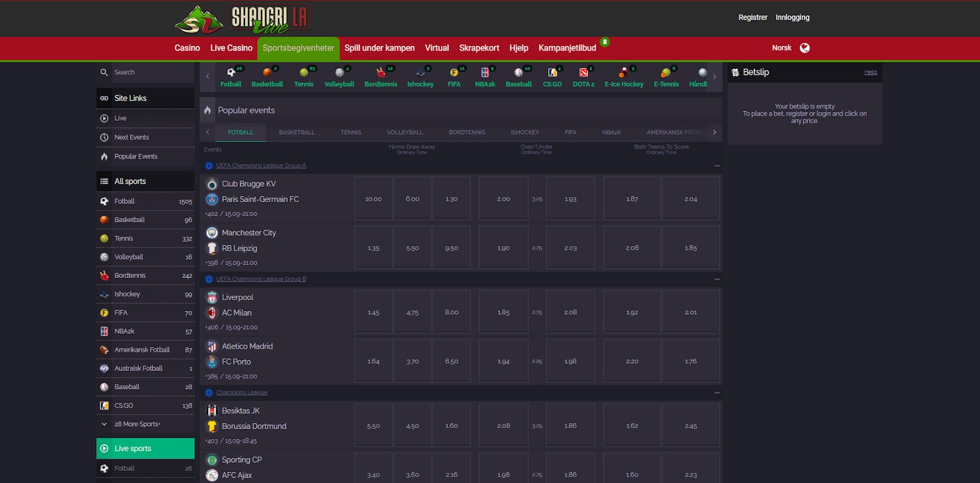980x483 pixels.
Task: Click the E-Tennis icon in carousel
Action: click(x=666, y=73)
